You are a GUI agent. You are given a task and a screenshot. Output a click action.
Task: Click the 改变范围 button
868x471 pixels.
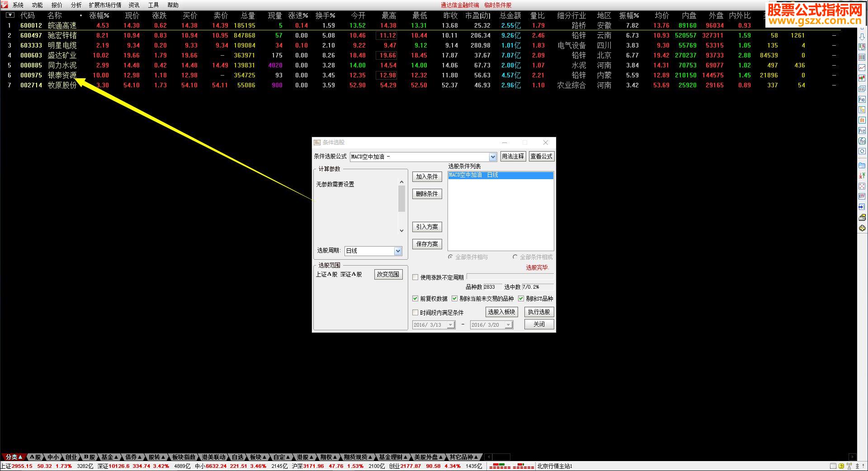click(388, 274)
